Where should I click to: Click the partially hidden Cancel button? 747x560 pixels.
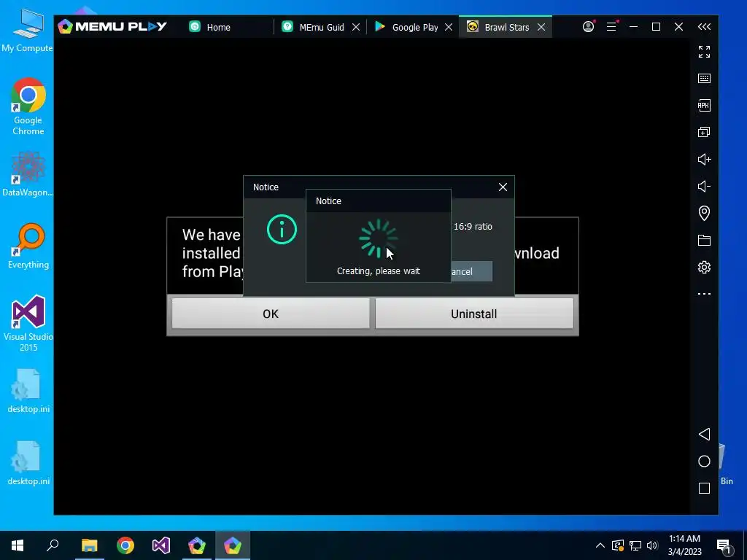(472, 271)
